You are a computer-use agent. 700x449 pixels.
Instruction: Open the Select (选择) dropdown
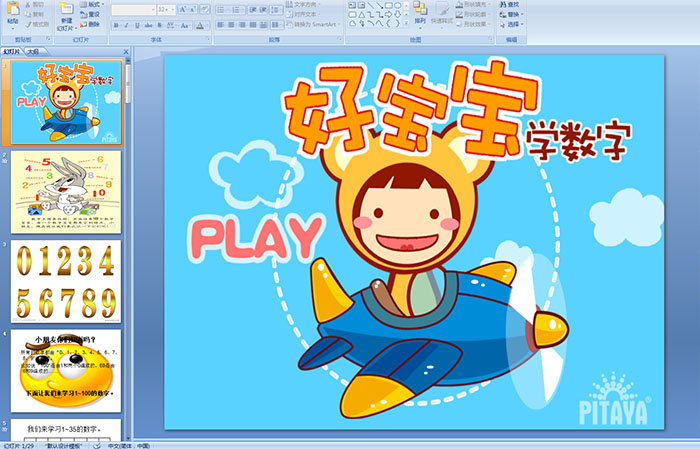point(512,24)
